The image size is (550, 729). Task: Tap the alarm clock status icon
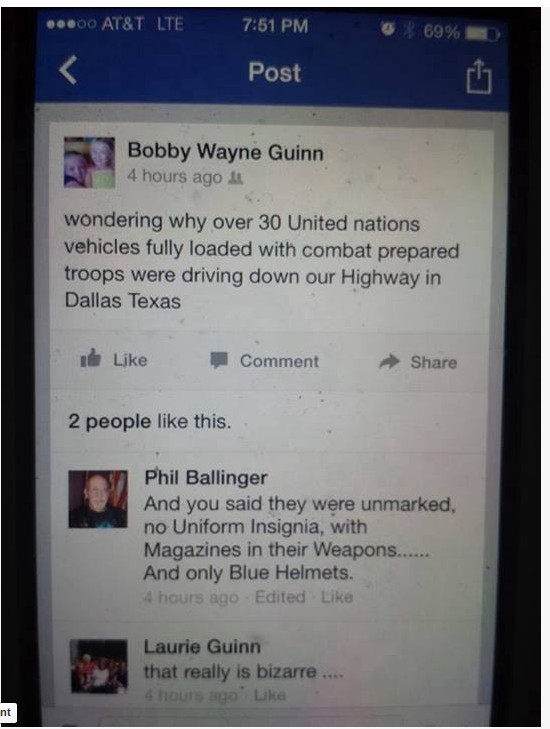pos(388,30)
